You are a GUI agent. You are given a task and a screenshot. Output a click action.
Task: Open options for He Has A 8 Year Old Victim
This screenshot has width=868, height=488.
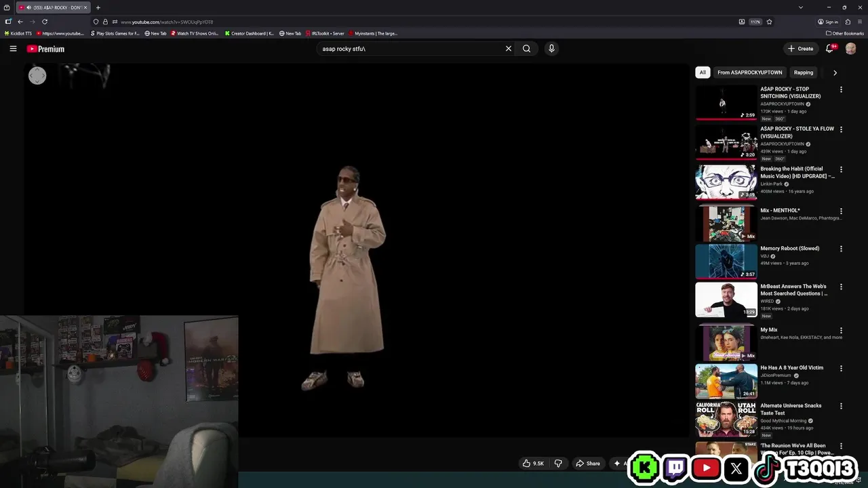tap(841, 368)
